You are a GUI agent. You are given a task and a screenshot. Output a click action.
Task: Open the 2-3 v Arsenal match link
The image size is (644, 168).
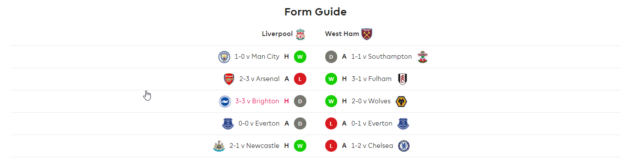click(x=260, y=79)
